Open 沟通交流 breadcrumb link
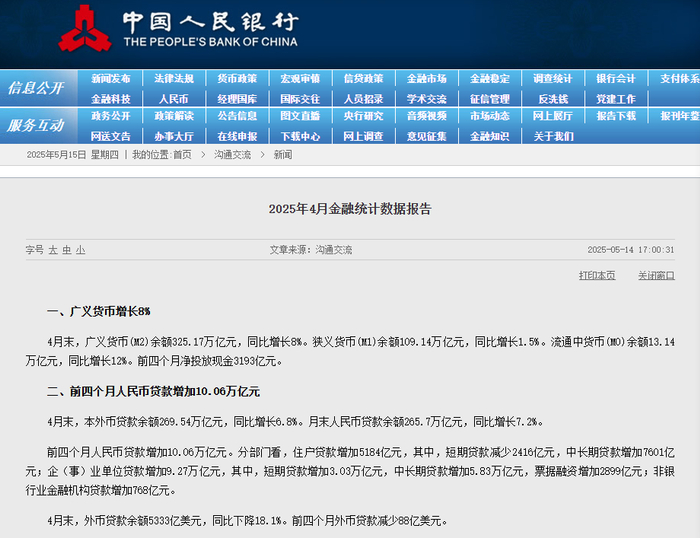The width and height of the screenshot is (700, 538). tap(232, 155)
